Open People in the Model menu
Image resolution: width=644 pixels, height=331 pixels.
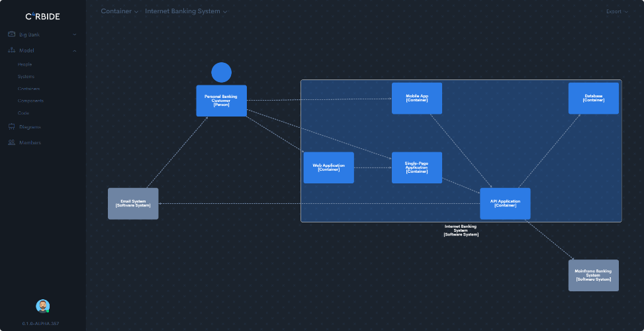coord(24,64)
